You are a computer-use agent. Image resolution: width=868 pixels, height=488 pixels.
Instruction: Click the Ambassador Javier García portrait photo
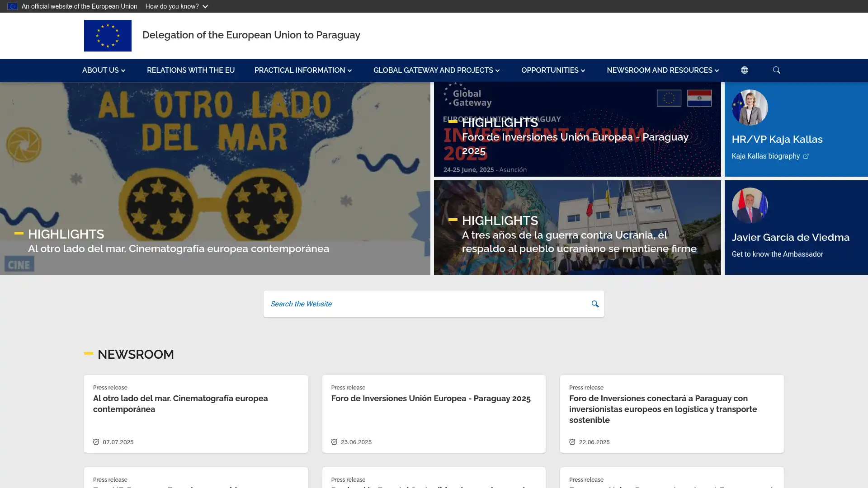click(750, 206)
